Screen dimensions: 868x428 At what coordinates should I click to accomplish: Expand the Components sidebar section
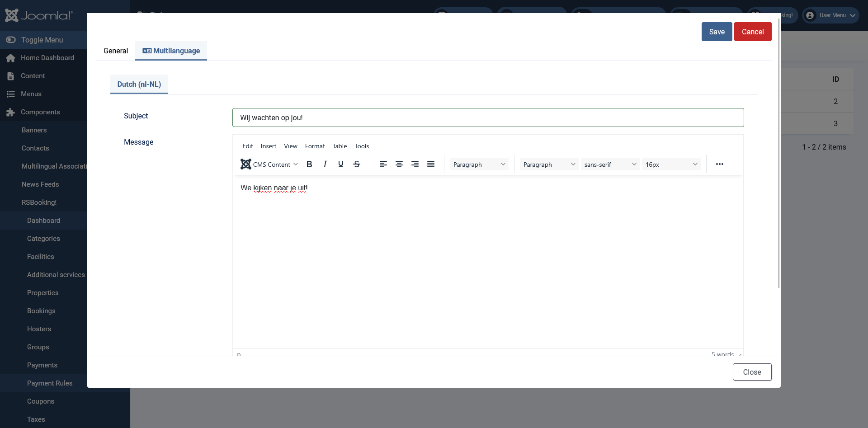(43, 112)
